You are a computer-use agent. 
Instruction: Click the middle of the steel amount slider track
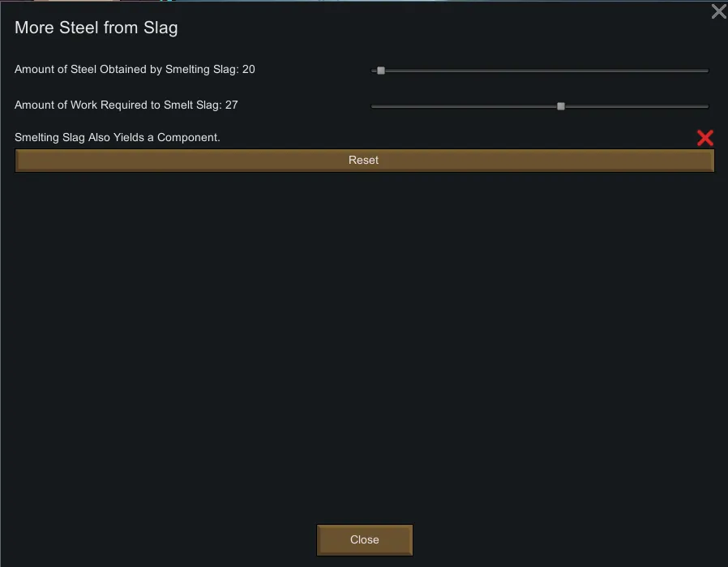click(540, 71)
